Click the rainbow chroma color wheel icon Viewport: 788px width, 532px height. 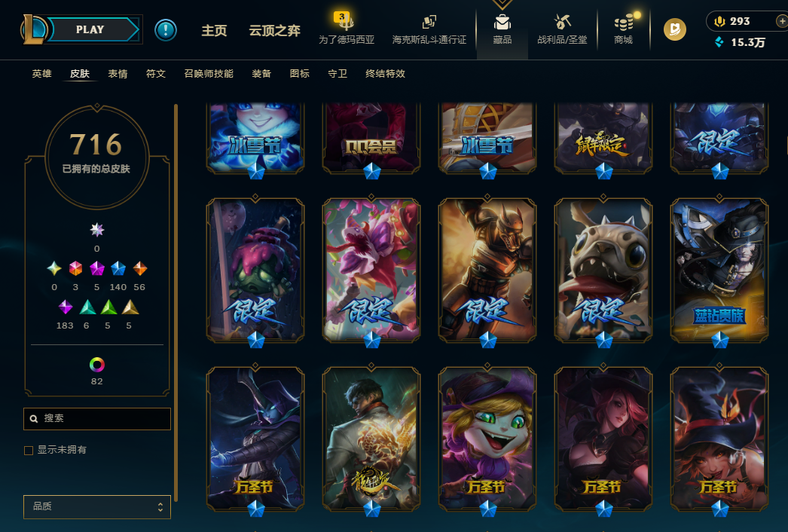97,365
